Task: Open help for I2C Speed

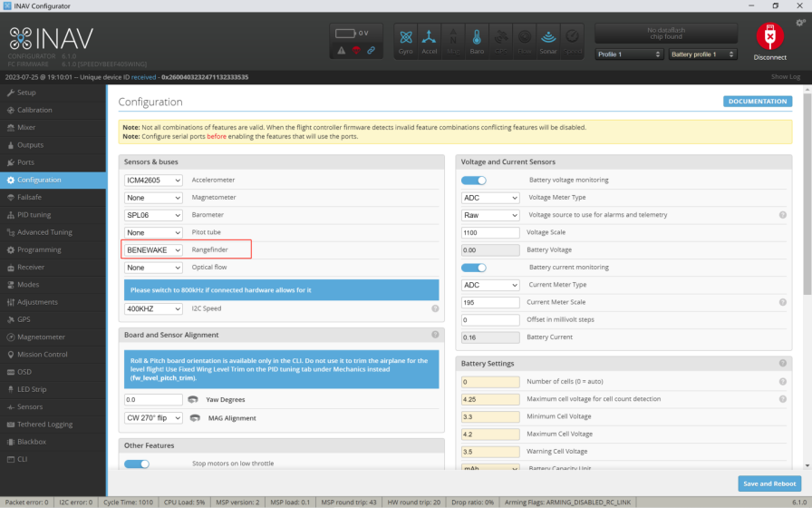Action: point(436,308)
